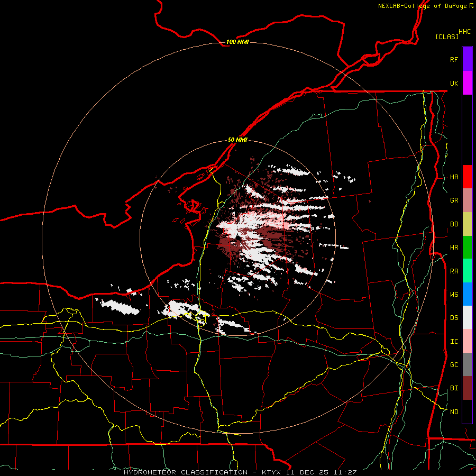The height and width of the screenshot is (476, 476).
Task: Click the ND legend label
Action: [454, 412]
